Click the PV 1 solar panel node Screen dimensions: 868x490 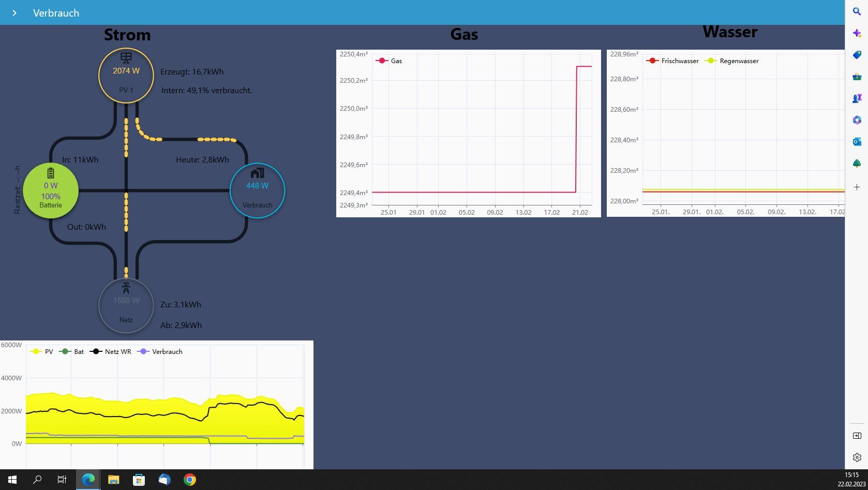(x=126, y=76)
